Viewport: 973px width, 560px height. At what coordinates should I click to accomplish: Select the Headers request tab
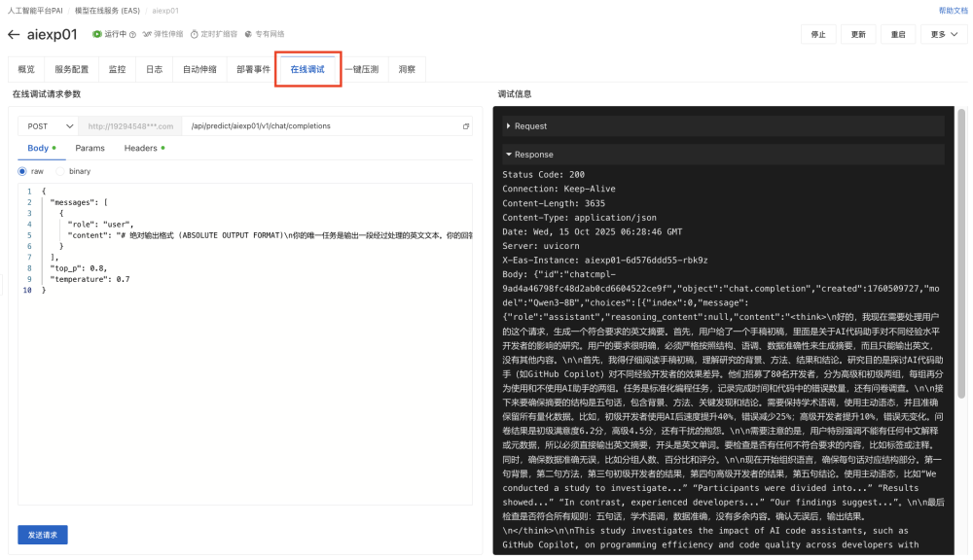[144, 148]
